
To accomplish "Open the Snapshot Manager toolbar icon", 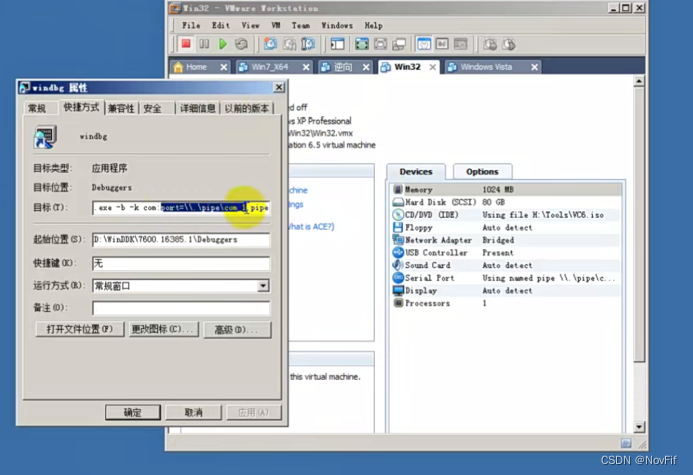I will [308, 44].
